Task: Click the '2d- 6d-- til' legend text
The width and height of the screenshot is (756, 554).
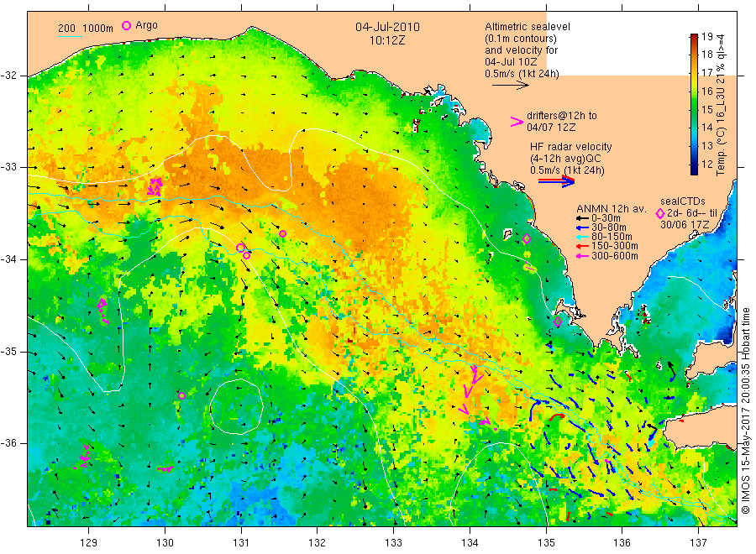Action: 692,213
